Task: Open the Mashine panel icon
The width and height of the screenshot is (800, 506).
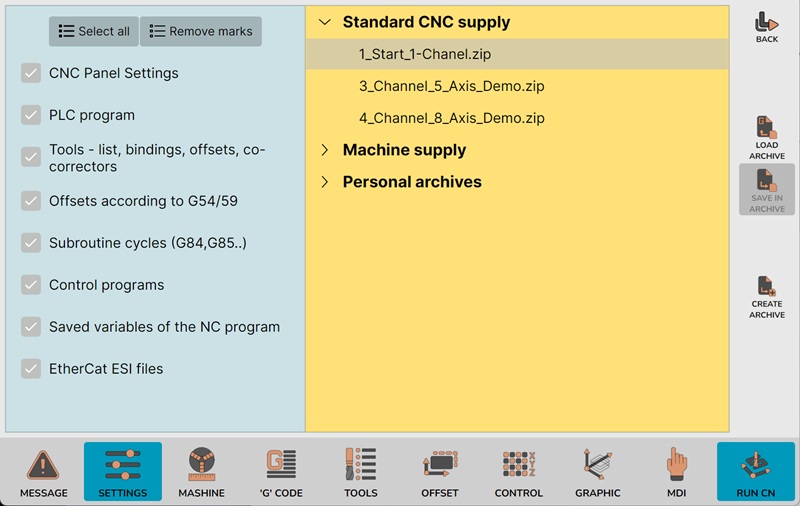Action: [201, 466]
